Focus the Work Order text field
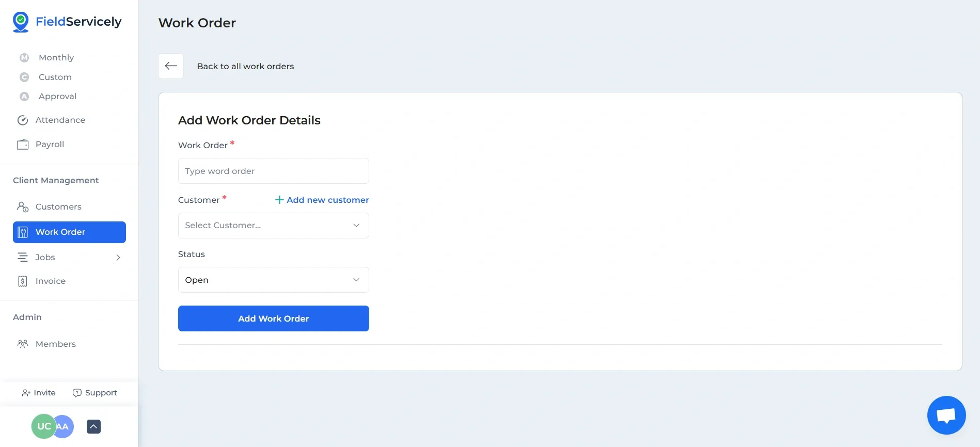Viewport: 980px width, 447px height. coord(273,171)
